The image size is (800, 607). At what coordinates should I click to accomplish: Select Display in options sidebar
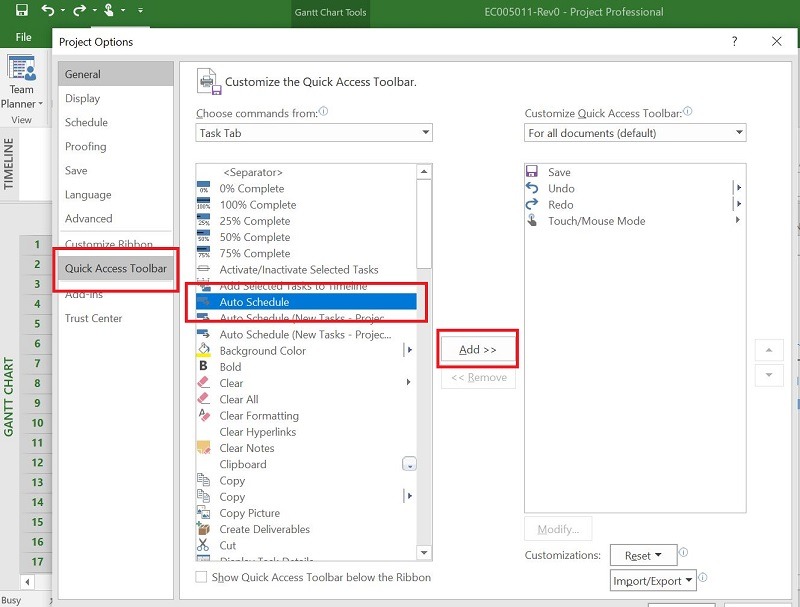[x=116, y=98]
